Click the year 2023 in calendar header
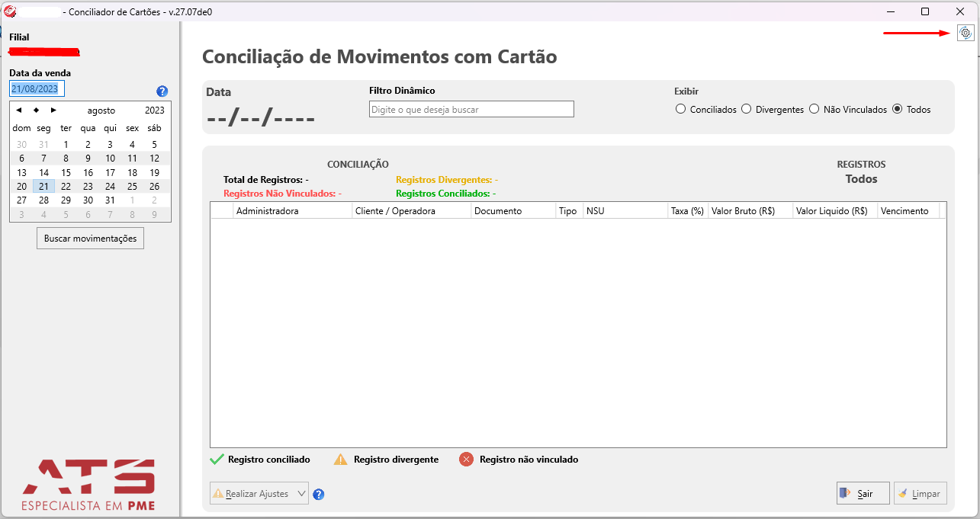 point(155,111)
